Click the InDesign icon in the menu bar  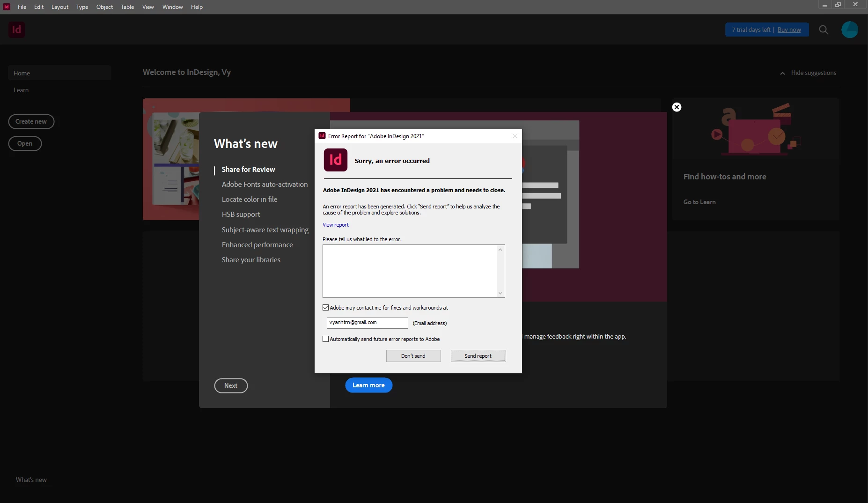[x=7, y=7]
